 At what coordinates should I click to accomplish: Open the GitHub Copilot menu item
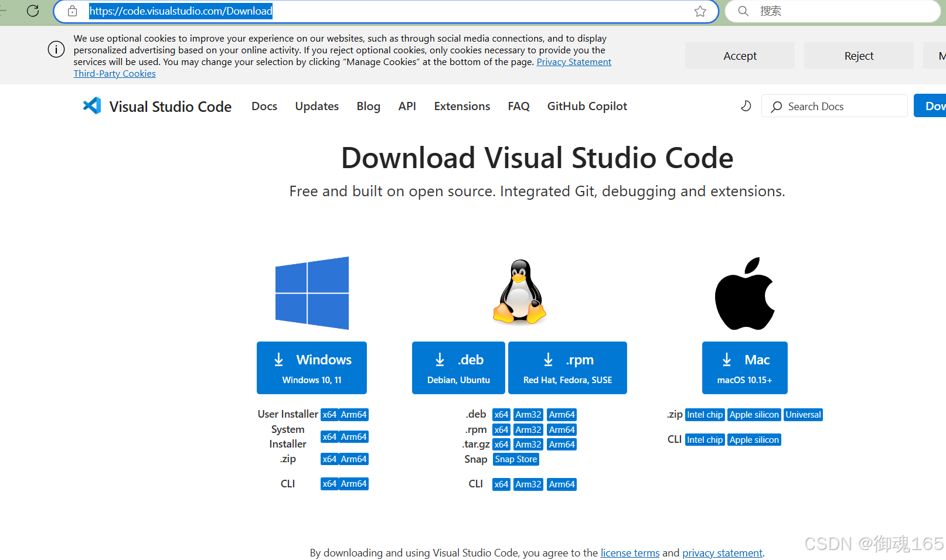[x=587, y=106]
